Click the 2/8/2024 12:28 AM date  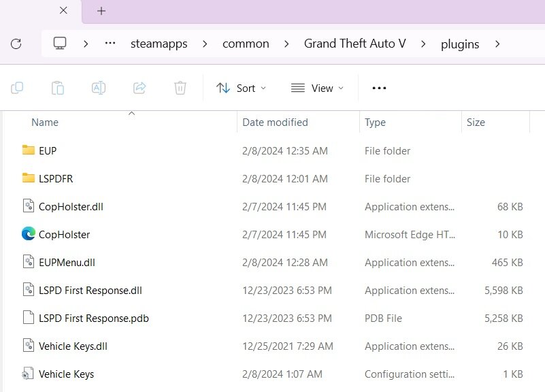click(x=285, y=263)
